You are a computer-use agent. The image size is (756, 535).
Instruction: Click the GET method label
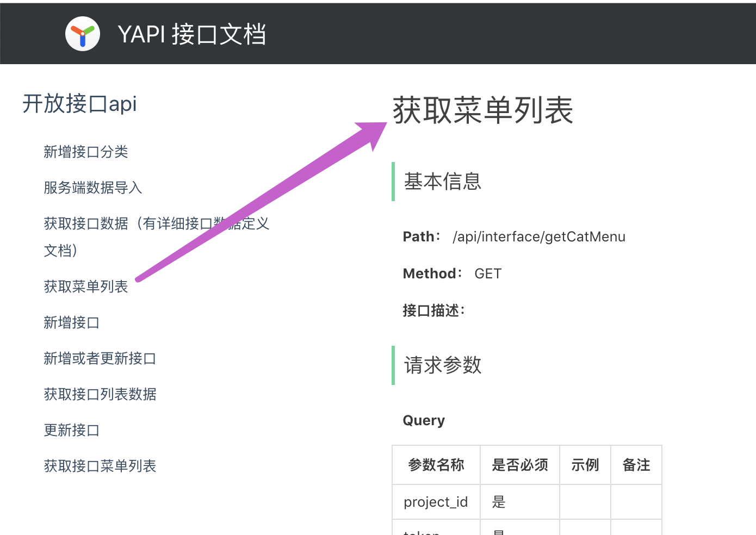(487, 273)
